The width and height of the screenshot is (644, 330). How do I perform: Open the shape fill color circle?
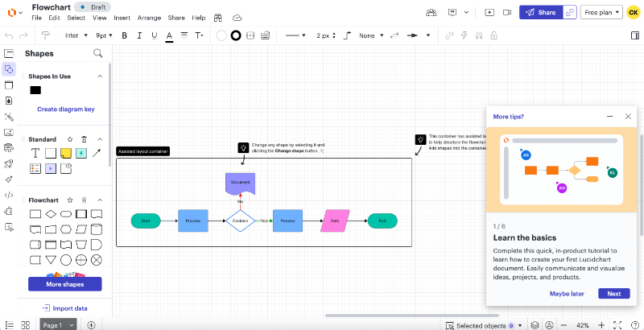(x=221, y=35)
